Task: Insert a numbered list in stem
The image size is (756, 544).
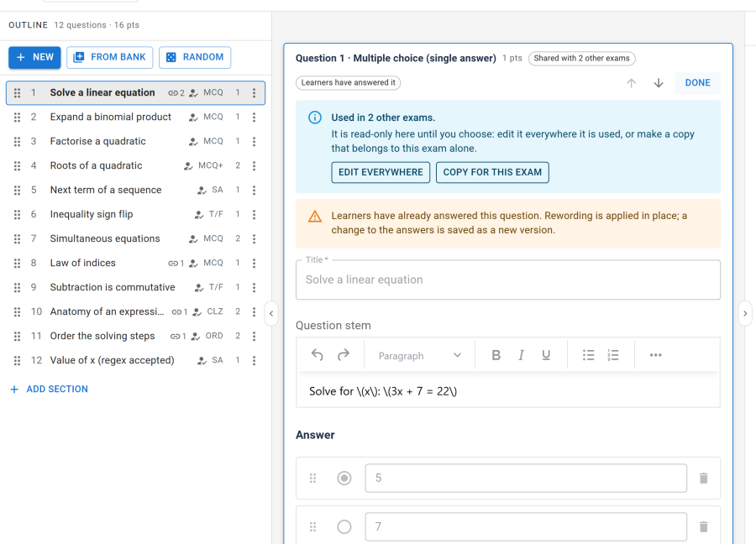Action: tap(613, 355)
